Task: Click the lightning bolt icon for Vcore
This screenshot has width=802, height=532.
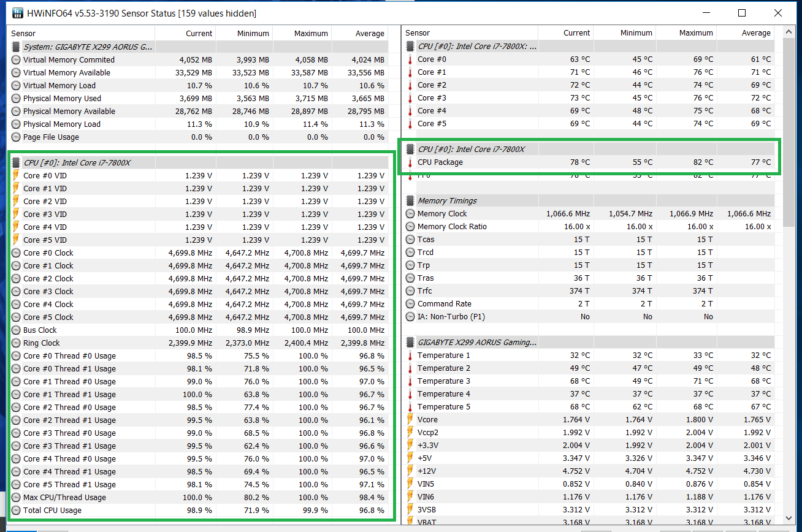Action: coord(410,419)
